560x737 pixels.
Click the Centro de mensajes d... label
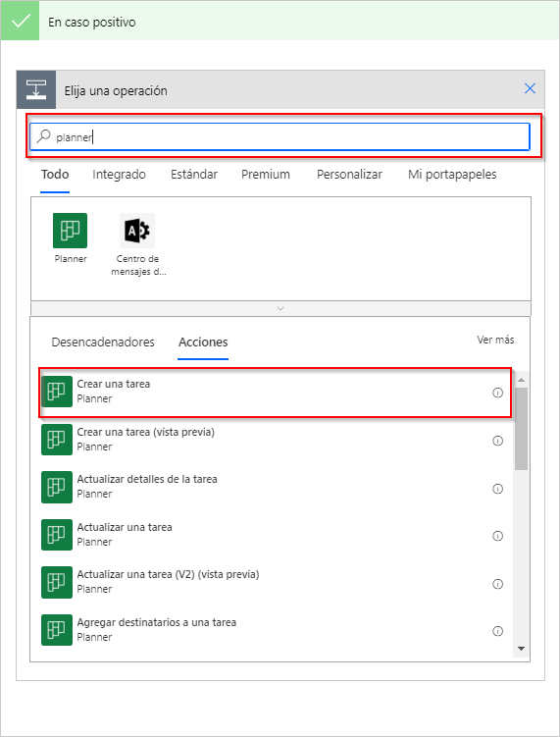point(137,265)
